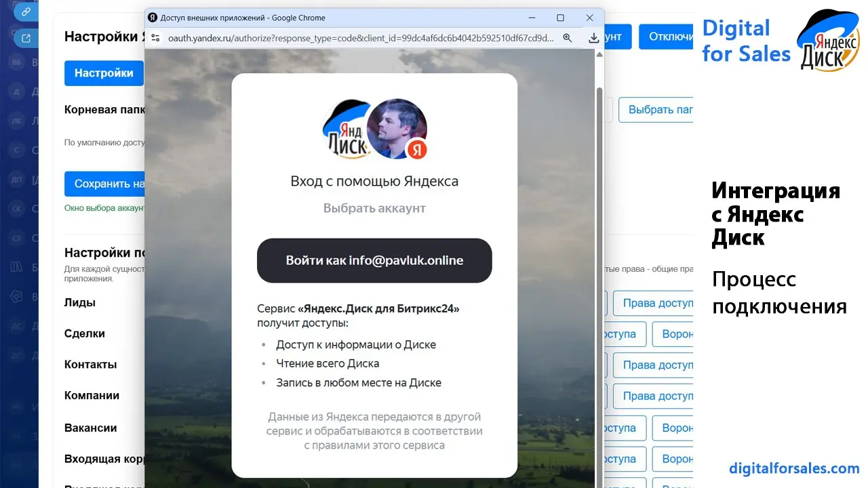Click the "Компании" row label
The image size is (868, 488).
click(x=92, y=396)
